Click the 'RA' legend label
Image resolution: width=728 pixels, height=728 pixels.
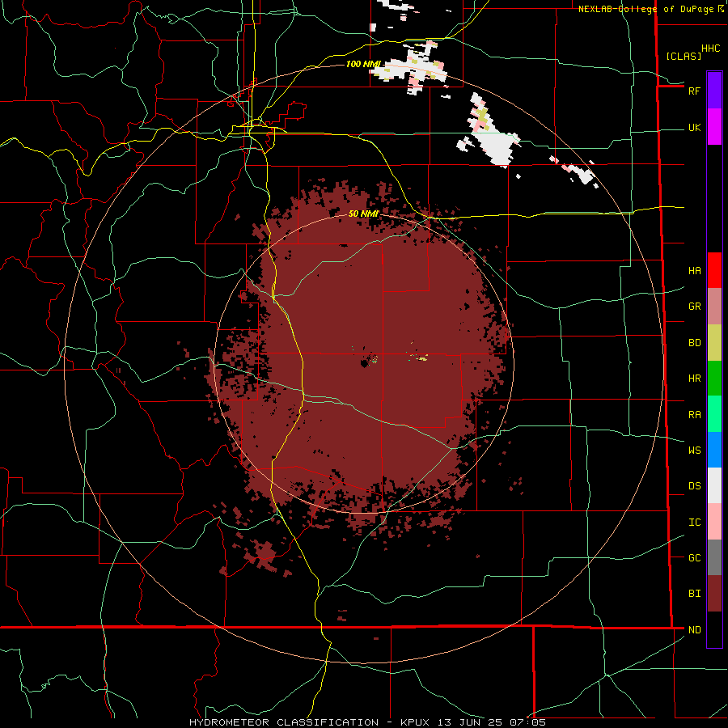click(x=694, y=415)
